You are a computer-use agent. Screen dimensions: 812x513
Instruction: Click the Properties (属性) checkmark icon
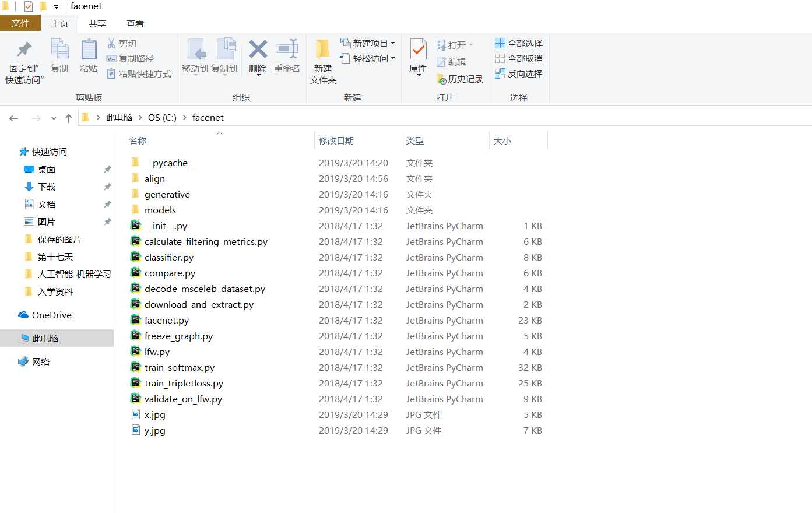[x=418, y=50]
